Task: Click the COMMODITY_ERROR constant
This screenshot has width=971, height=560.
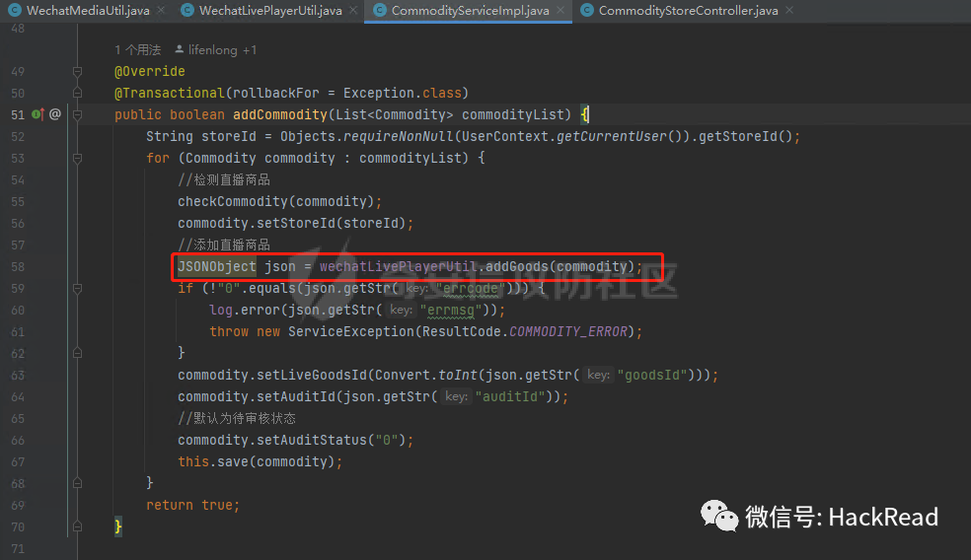Action: coord(568,331)
